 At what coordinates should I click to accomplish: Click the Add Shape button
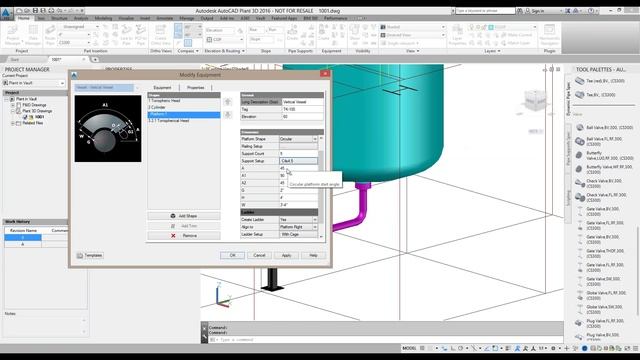tap(184, 216)
